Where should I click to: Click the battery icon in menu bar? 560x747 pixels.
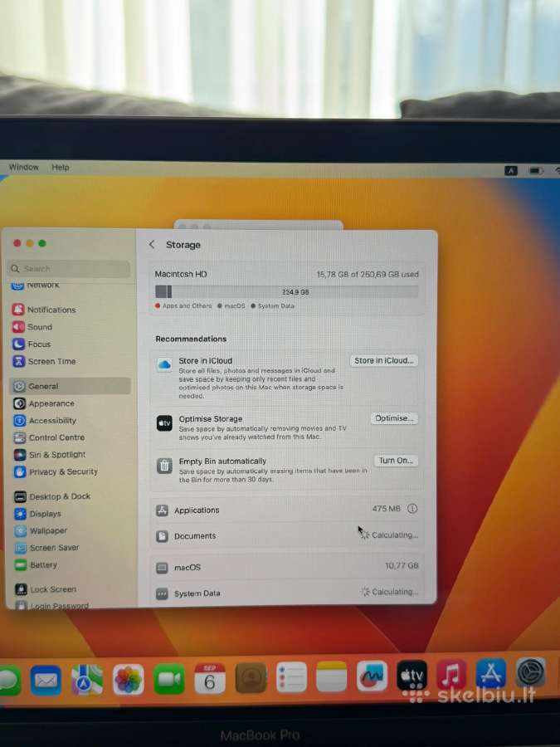[536, 170]
